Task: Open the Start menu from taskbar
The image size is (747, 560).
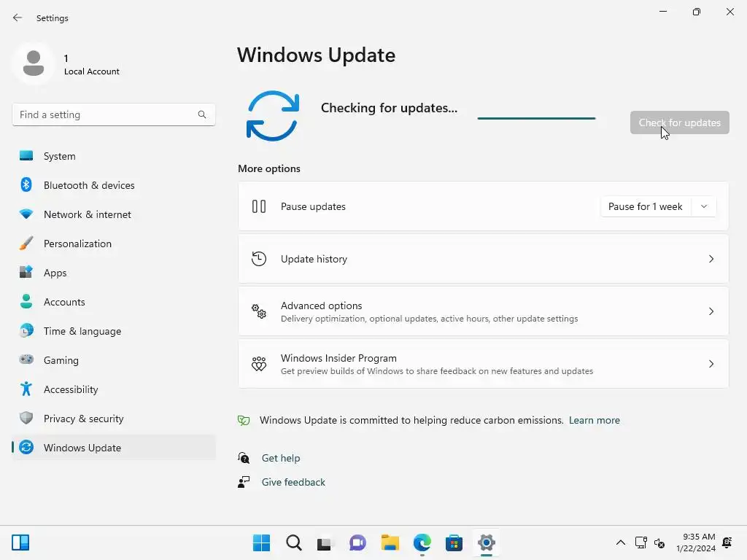Action: click(x=261, y=542)
